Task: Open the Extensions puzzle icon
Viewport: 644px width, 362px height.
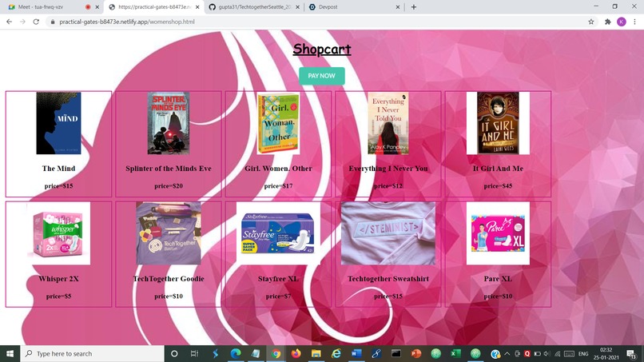Action: pos(608,22)
